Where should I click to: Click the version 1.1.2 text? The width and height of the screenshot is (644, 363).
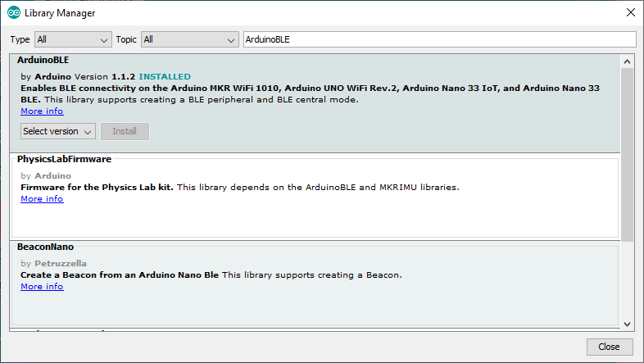pos(123,77)
